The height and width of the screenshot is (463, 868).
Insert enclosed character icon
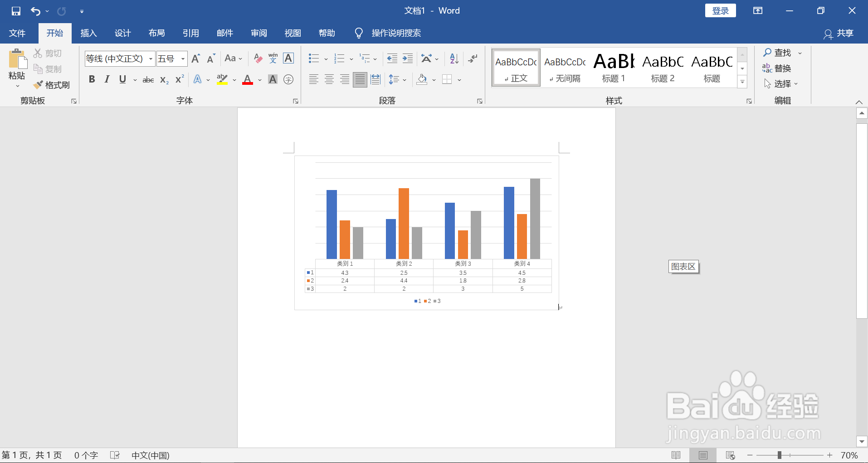(x=288, y=80)
